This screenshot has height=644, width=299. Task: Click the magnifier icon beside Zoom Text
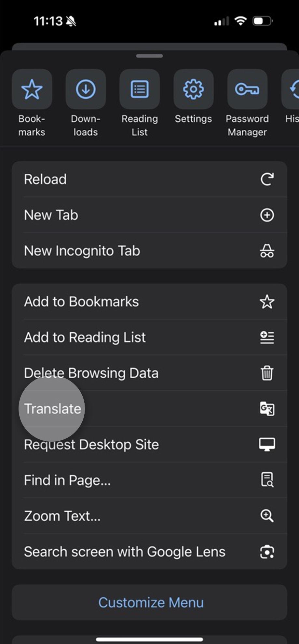(x=267, y=516)
